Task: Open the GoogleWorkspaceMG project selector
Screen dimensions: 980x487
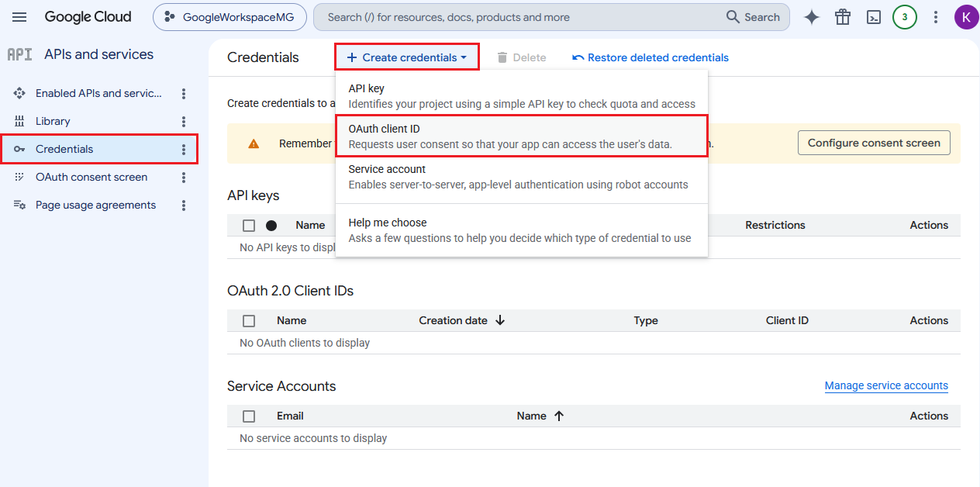Action: click(x=229, y=17)
